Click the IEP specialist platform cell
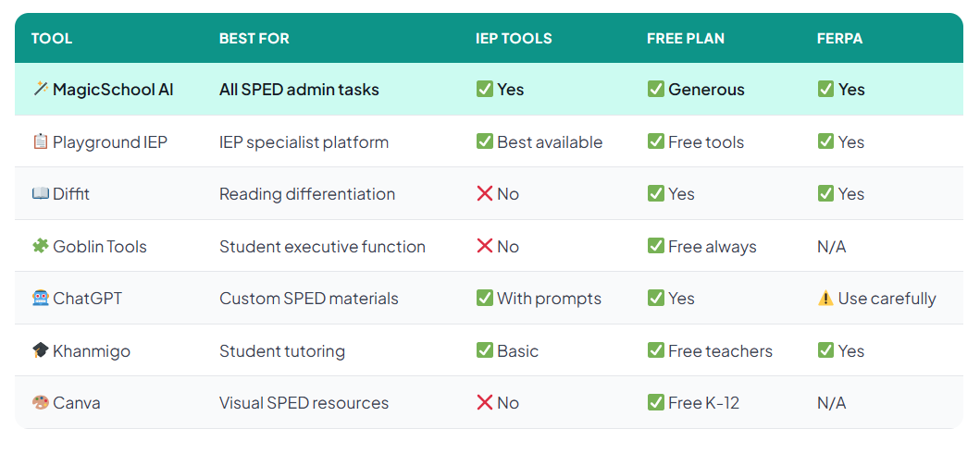The height and width of the screenshot is (453, 980). (x=304, y=142)
